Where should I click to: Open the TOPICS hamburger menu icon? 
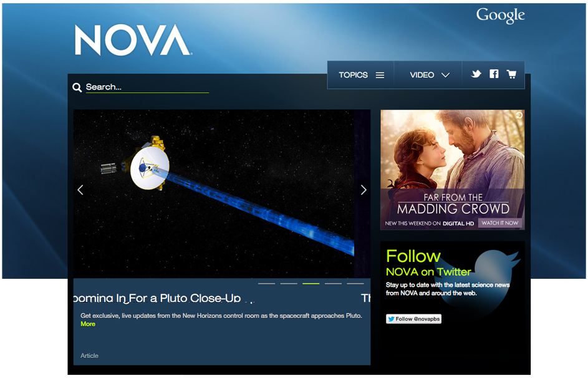point(380,75)
